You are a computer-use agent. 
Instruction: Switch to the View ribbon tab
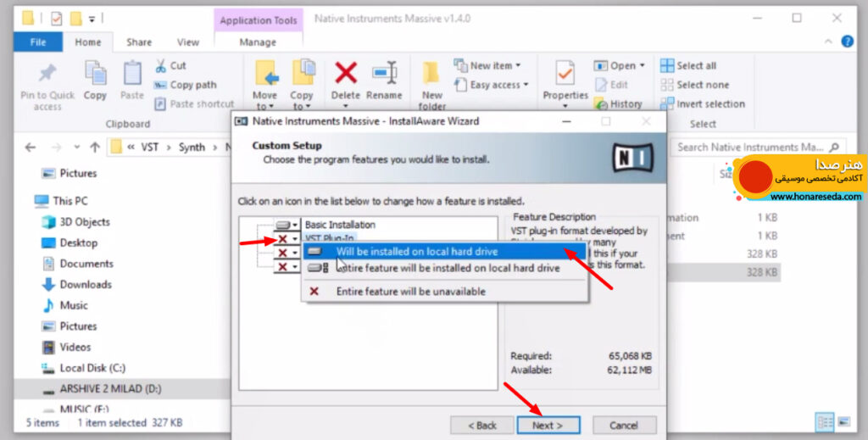(x=187, y=42)
